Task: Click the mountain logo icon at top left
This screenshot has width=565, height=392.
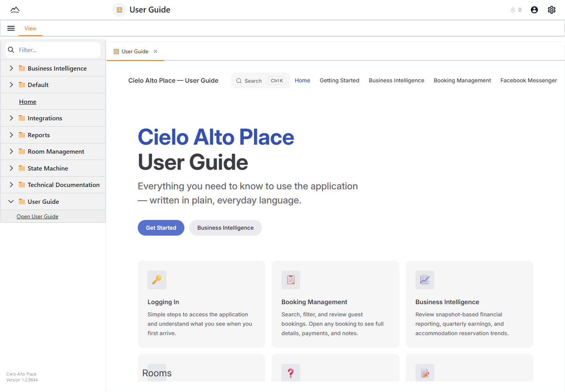Action: point(15,10)
